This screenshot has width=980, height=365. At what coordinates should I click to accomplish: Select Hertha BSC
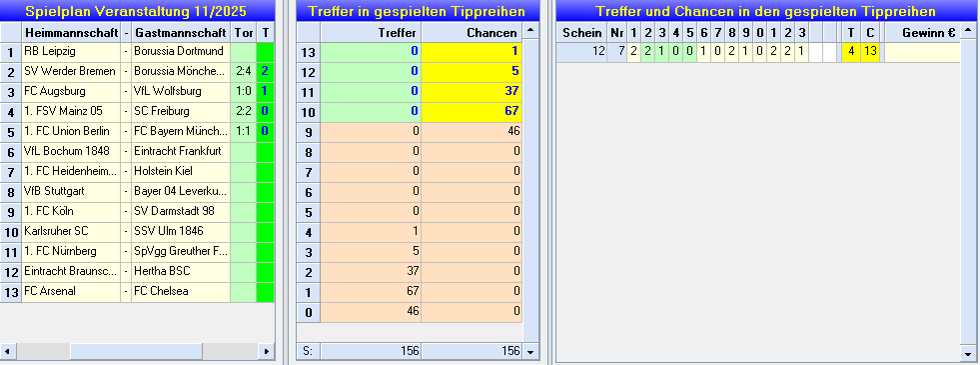pos(181,272)
